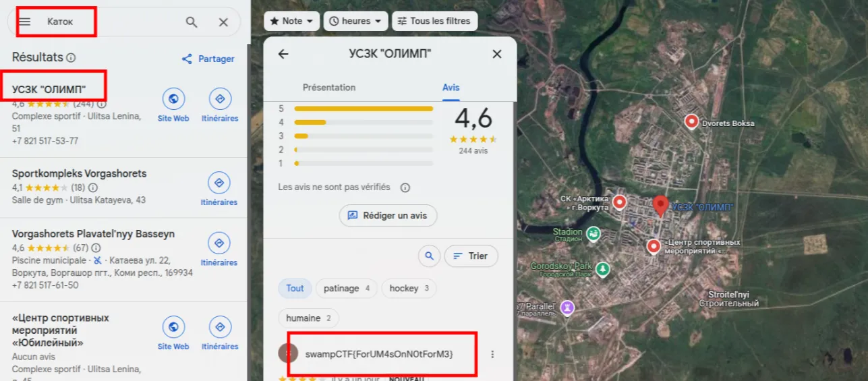This screenshot has width=868, height=381.
Task: Get Itinéraires for Sportkompleks Vorgashorets
Action: coord(219,189)
